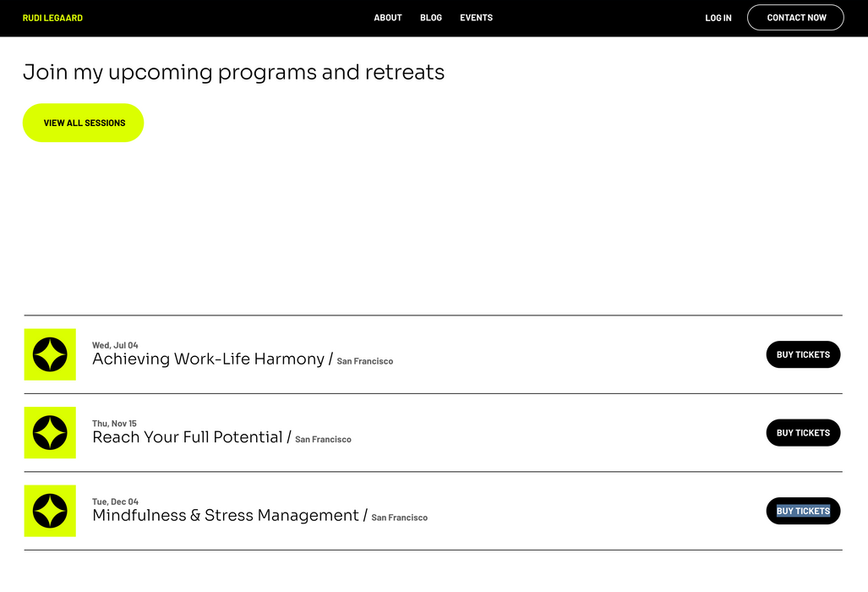Go to the Blog menu item
Image resolution: width=868 pixels, height=592 pixels.
click(431, 18)
